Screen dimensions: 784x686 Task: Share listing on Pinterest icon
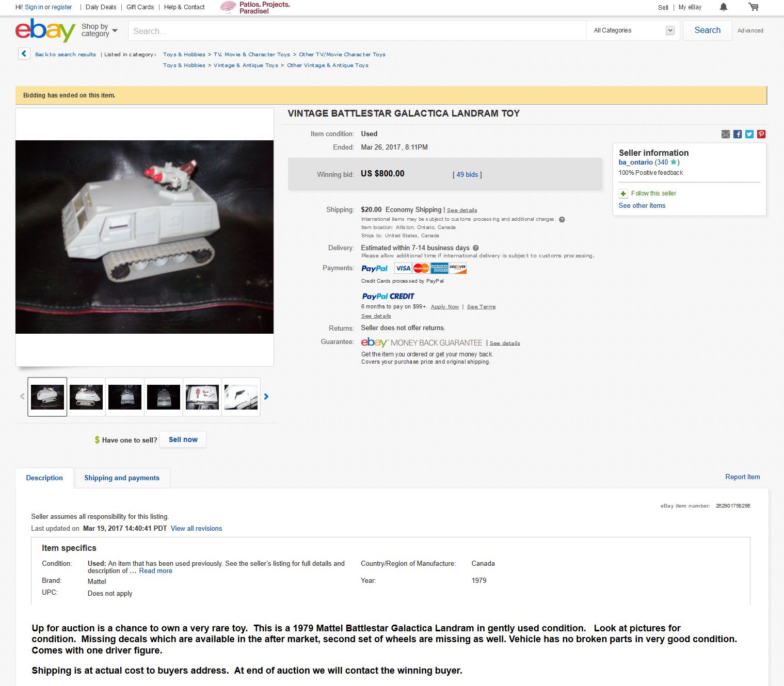pyautogui.click(x=761, y=134)
